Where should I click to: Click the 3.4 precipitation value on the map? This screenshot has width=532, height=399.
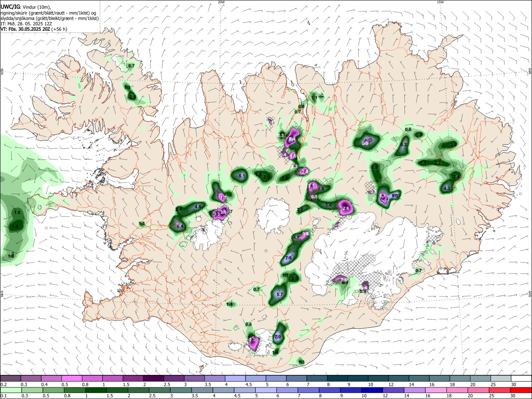tap(328, 205)
